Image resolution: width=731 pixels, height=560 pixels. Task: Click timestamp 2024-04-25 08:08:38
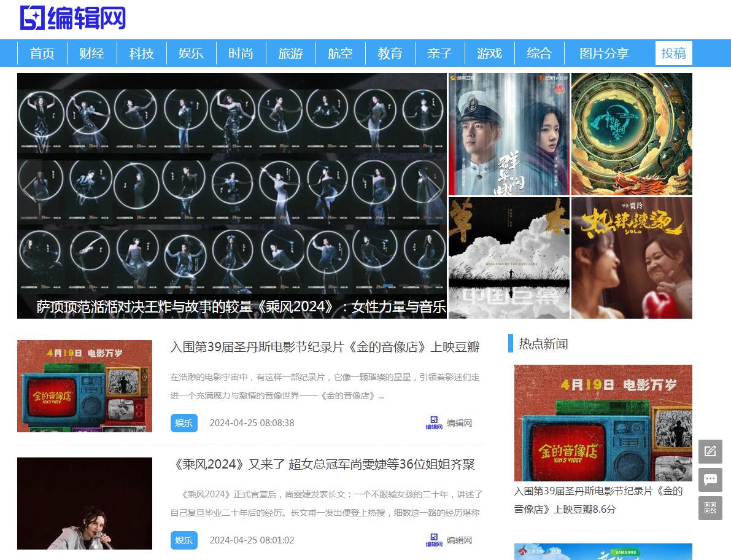(252, 423)
